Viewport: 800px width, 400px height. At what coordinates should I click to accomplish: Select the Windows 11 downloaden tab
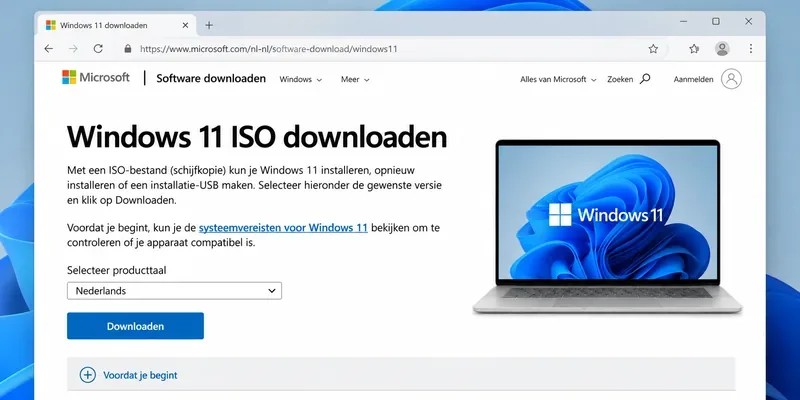[118, 25]
